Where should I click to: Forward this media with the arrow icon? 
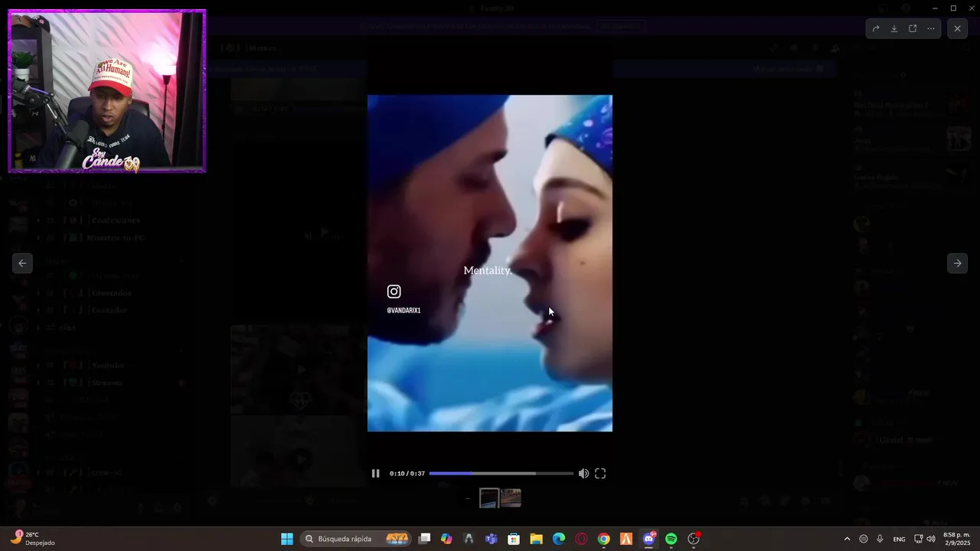(x=876, y=29)
